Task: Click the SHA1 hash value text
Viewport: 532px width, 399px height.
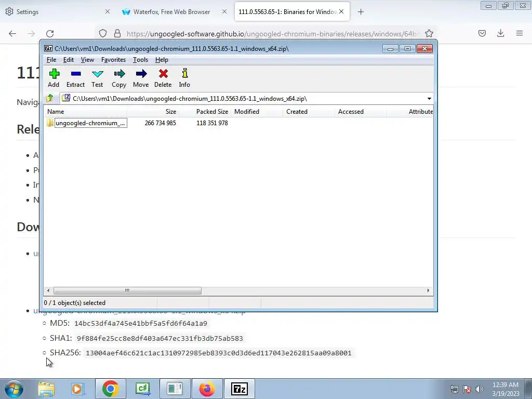Action: click(160, 338)
